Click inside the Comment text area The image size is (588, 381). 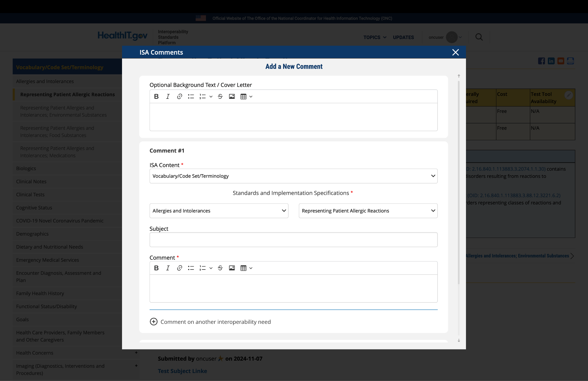[x=293, y=288]
